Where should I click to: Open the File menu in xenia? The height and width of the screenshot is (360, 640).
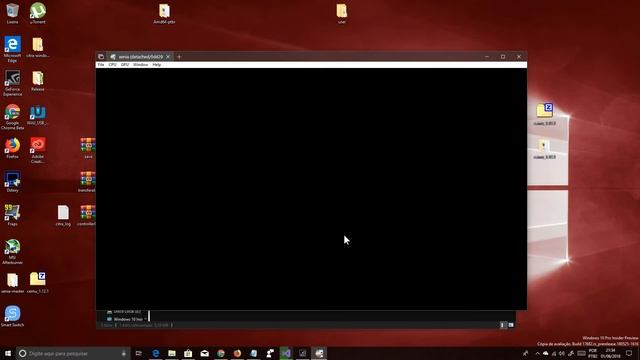(x=101, y=64)
